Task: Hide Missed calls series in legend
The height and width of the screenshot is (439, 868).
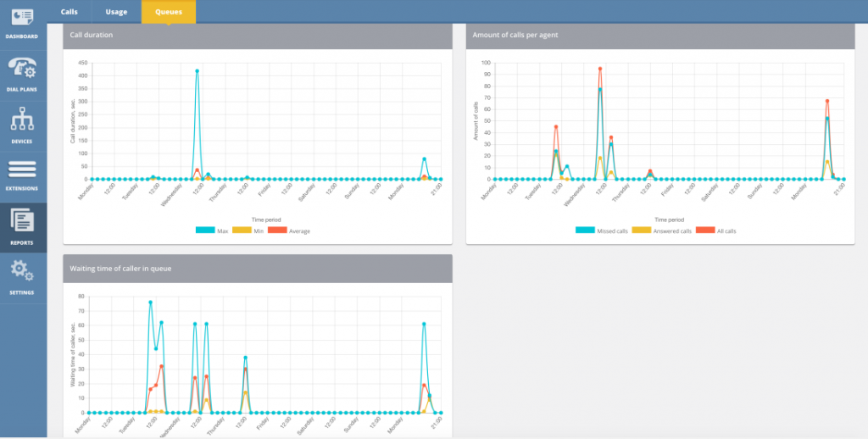Action: point(602,231)
